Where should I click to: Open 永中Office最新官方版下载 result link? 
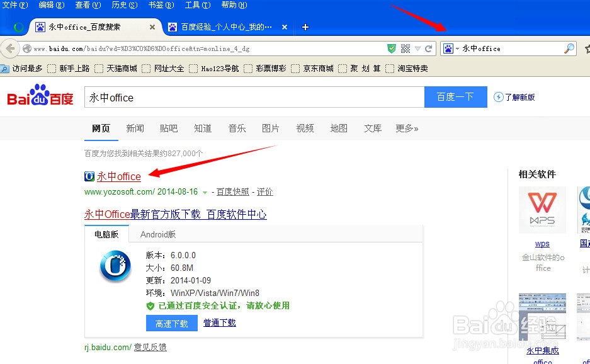tap(175, 214)
